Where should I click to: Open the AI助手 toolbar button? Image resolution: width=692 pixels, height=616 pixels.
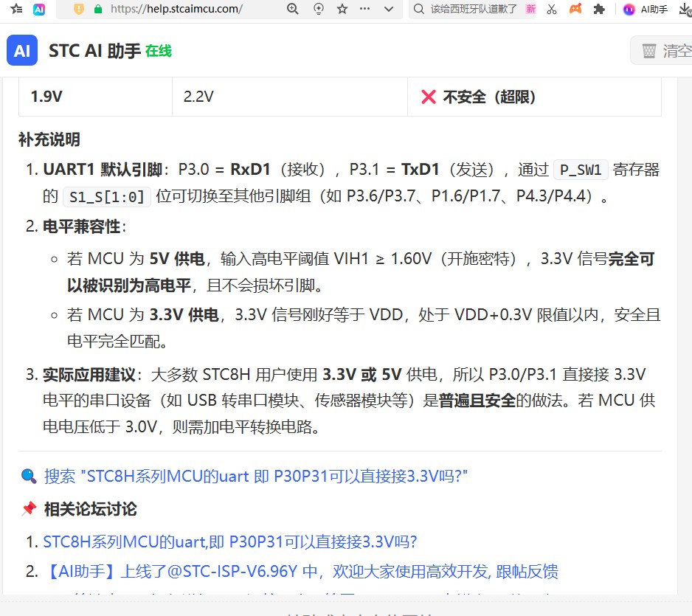(x=645, y=9)
